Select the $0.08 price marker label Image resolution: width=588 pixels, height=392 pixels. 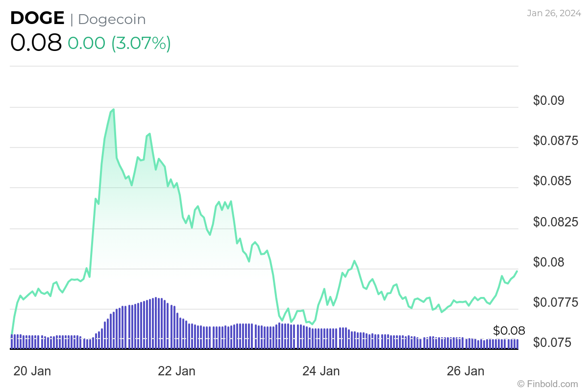[x=509, y=331]
